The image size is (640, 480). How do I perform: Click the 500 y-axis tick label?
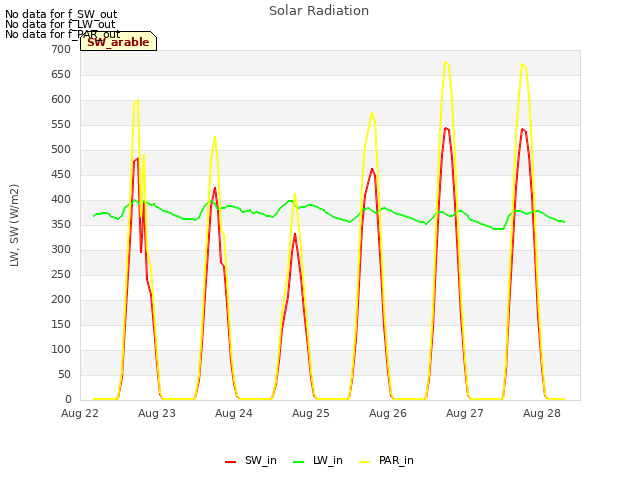point(61,149)
